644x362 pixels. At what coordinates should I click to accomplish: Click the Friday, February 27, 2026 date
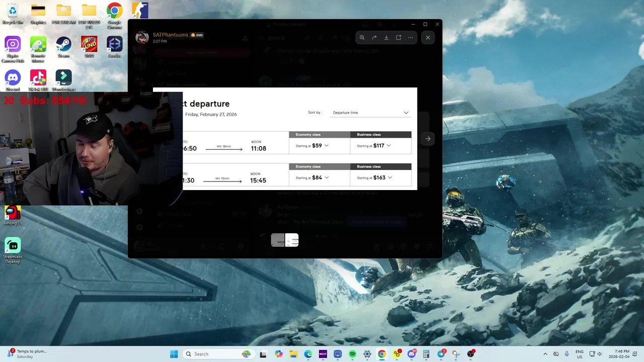(x=211, y=114)
